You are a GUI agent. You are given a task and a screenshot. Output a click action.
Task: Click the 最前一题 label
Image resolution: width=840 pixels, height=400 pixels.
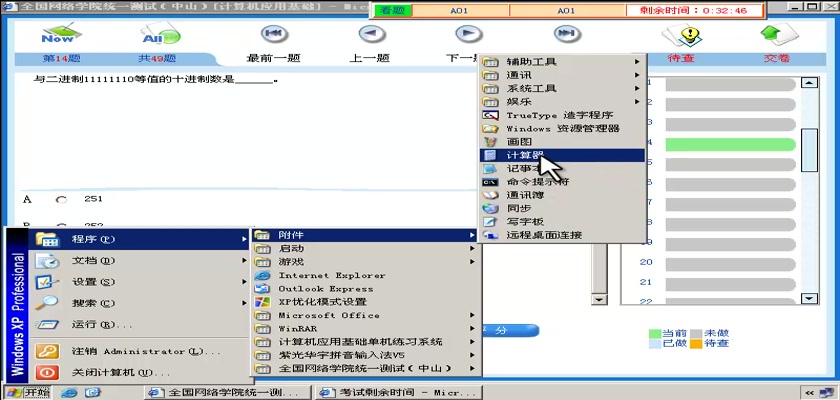(274, 58)
